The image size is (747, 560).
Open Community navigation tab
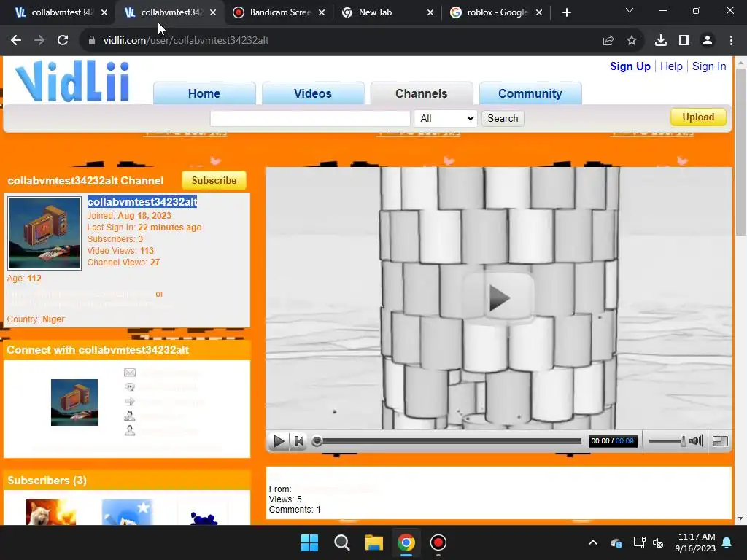pos(530,93)
